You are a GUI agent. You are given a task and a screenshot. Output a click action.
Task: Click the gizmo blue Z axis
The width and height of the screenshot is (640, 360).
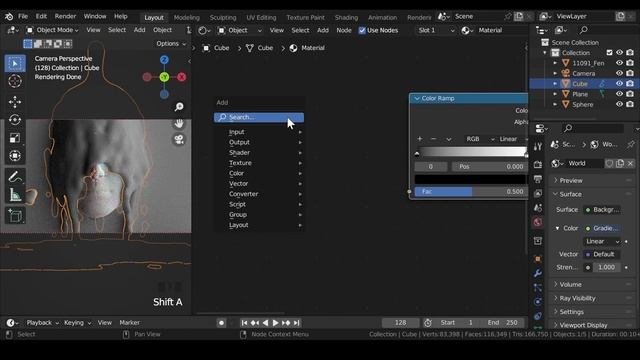164,60
